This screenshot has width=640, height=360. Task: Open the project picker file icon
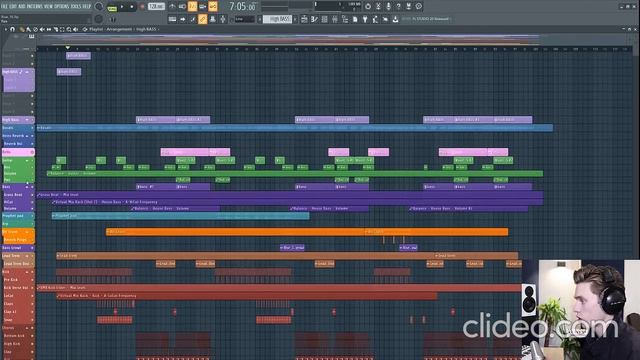pyautogui.click(x=355, y=19)
